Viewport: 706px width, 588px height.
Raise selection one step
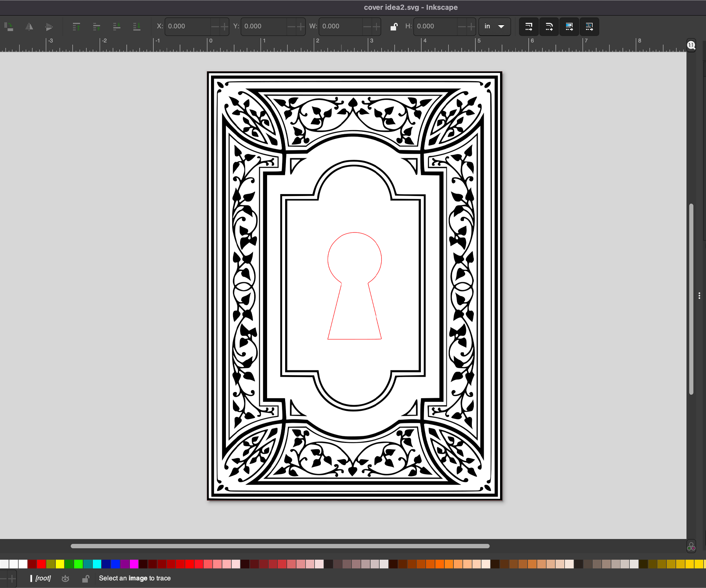(x=96, y=27)
